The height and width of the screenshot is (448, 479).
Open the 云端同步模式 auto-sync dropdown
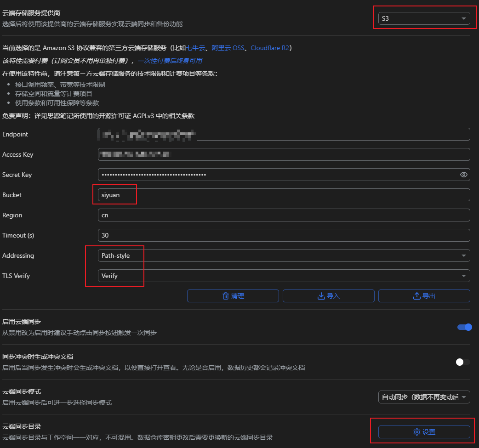click(x=423, y=397)
